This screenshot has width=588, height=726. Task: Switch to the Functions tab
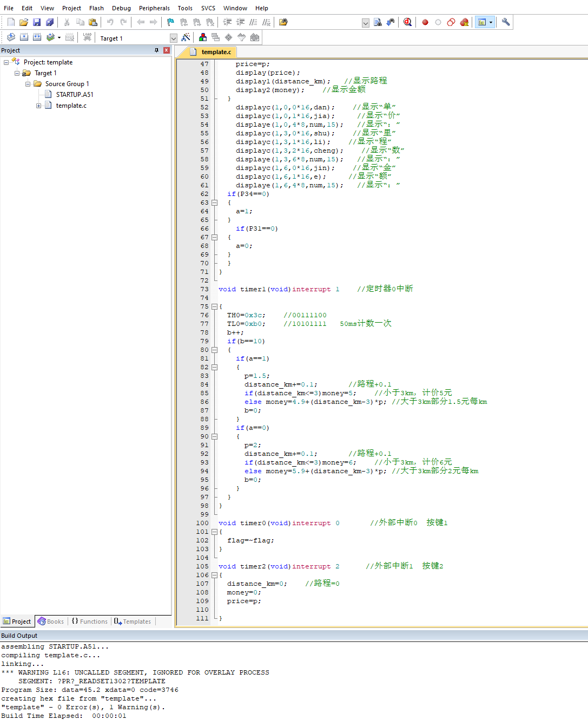(90, 622)
